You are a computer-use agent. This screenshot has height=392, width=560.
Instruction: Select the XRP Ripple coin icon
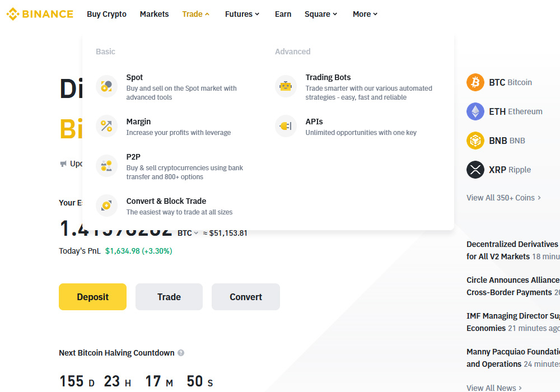coord(475,170)
